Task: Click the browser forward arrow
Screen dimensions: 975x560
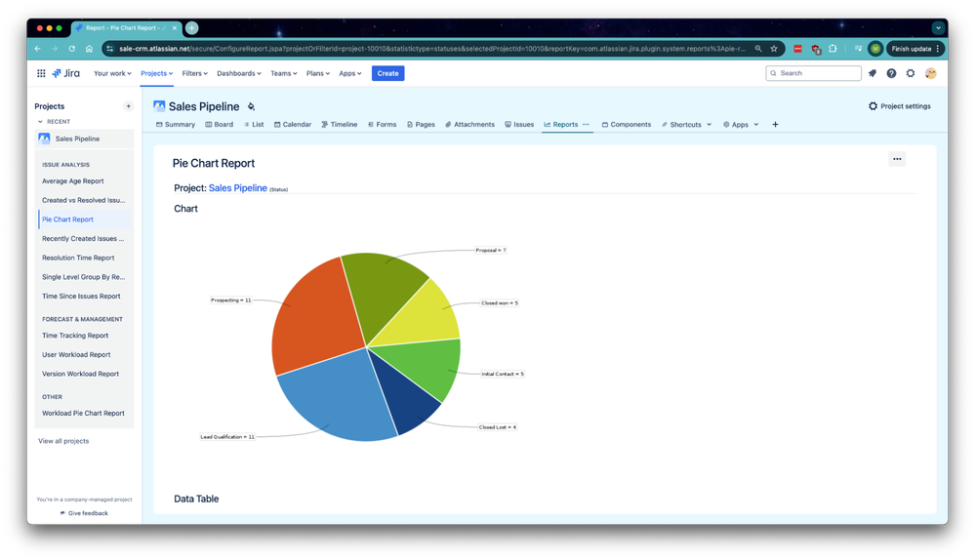Action: [x=55, y=49]
